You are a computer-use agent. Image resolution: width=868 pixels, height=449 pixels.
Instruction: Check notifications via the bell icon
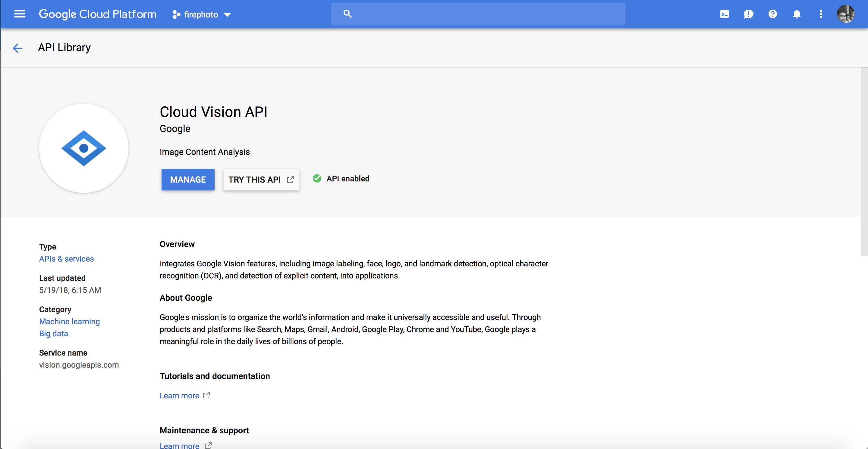[x=797, y=14]
